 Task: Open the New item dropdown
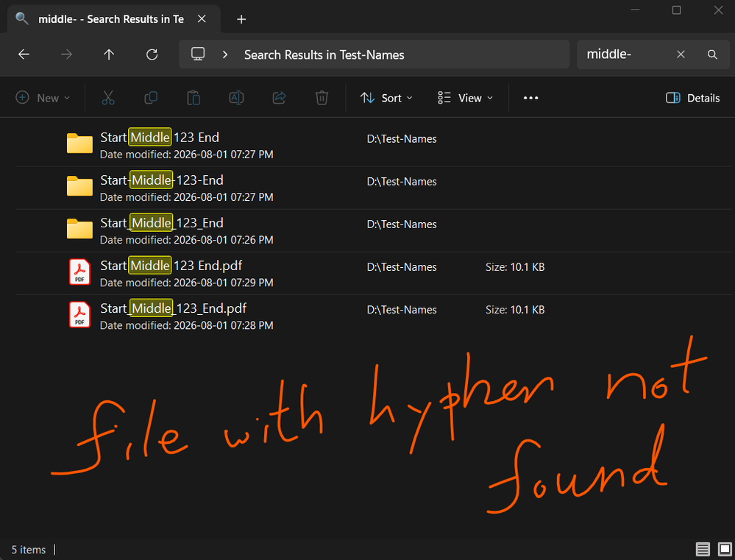pyautogui.click(x=43, y=98)
